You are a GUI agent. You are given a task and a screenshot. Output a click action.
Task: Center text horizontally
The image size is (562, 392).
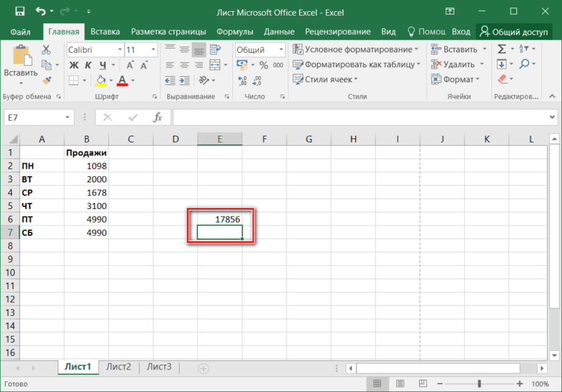pos(184,65)
